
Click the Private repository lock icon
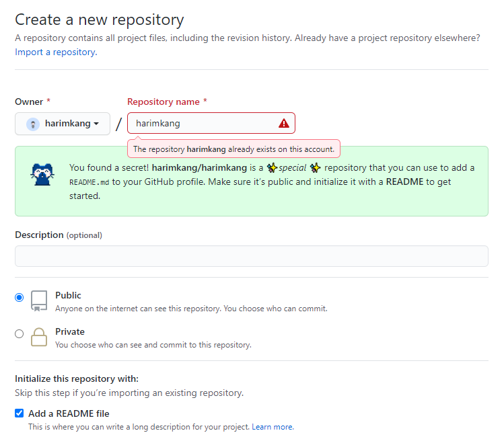coord(39,337)
